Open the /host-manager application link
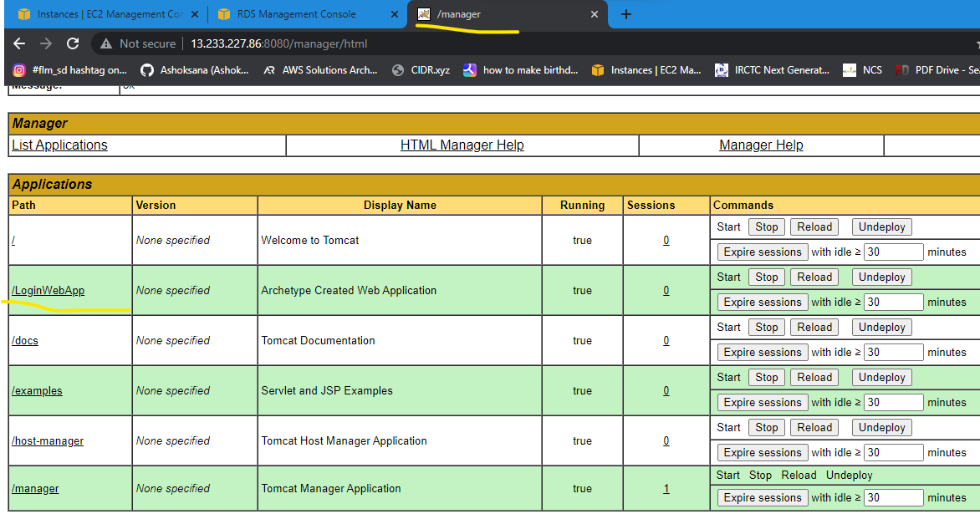The width and height of the screenshot is (980, 519). (48, 441)
